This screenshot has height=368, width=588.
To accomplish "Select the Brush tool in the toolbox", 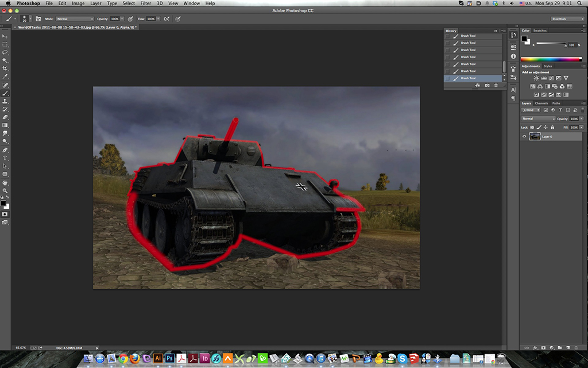I will point(5,93).
